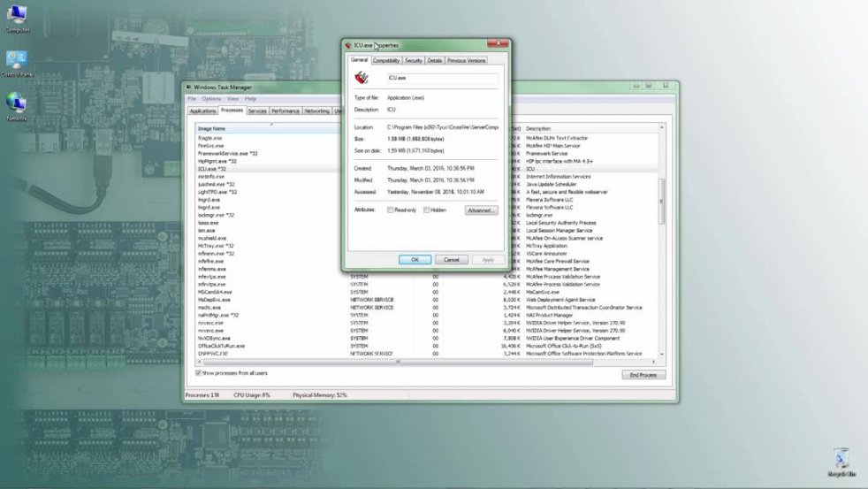Image resolution: width=868 pixels, height=489 pixels.
Task: Click the Location path text in Properties
Action: point(442,127)
